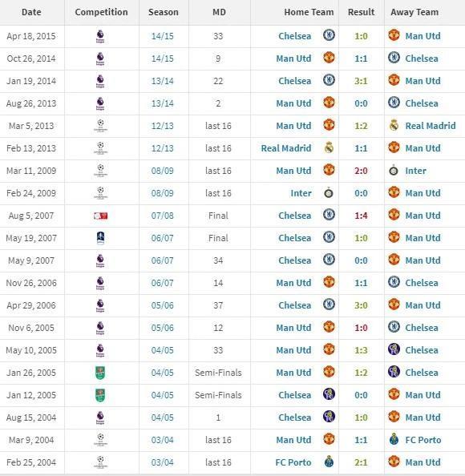Click League Cup icon in Jan 26, 2005 row
465x476 pixels.
click(x=100, y=373)
